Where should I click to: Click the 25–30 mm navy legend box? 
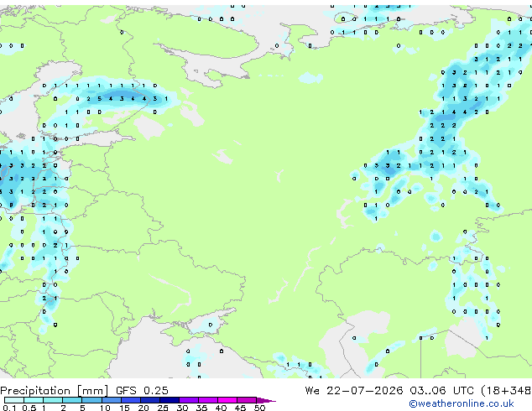[169, 400]
